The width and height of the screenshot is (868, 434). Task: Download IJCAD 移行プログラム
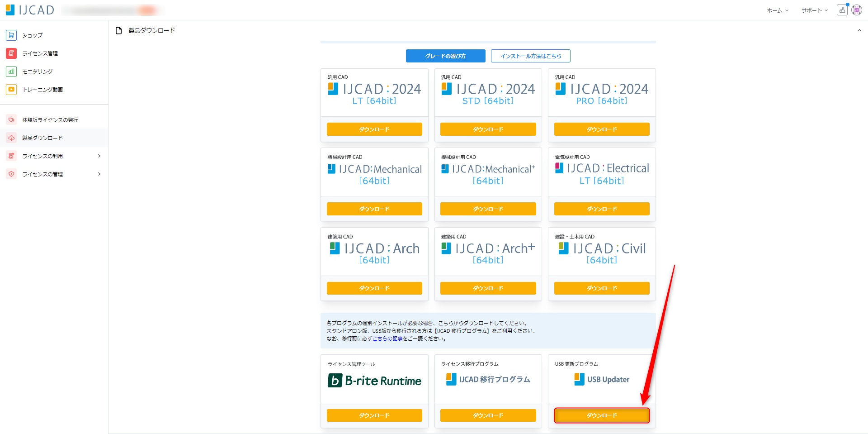point(488,415)
